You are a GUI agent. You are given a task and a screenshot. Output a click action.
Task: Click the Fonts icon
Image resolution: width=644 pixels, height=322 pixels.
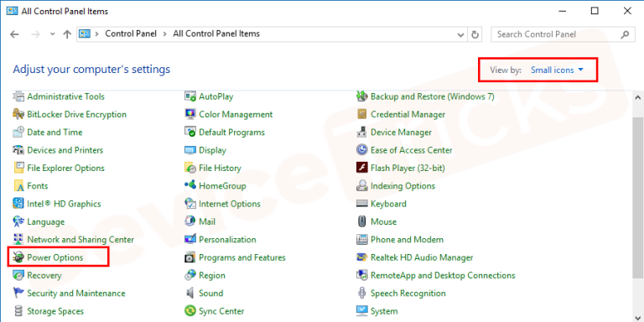(x=18, y=186)
